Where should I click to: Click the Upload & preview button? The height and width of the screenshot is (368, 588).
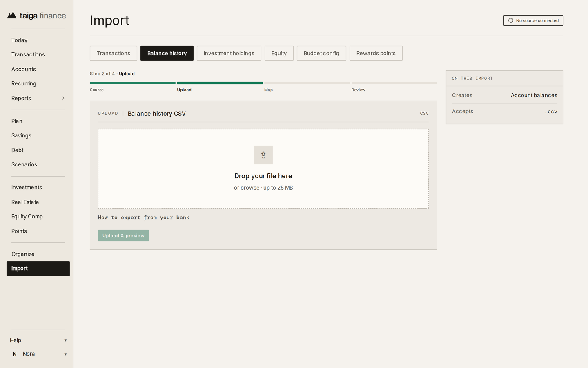123,236
